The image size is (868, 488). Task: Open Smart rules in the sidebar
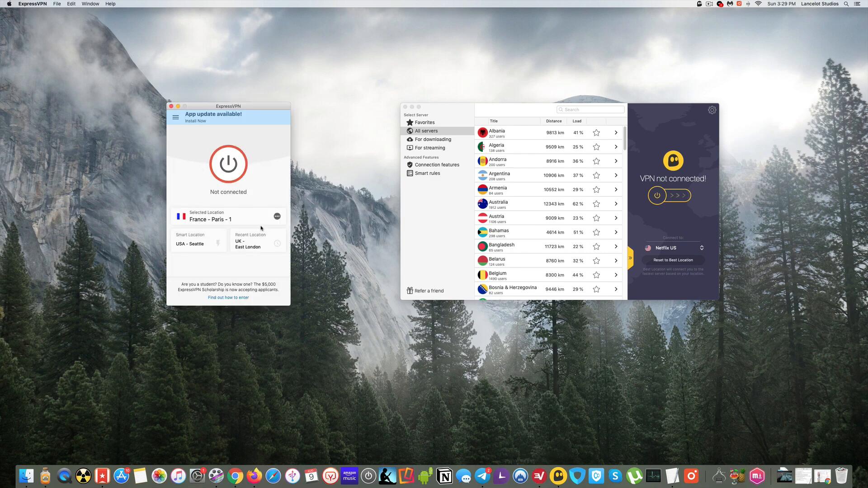[427, 173]
